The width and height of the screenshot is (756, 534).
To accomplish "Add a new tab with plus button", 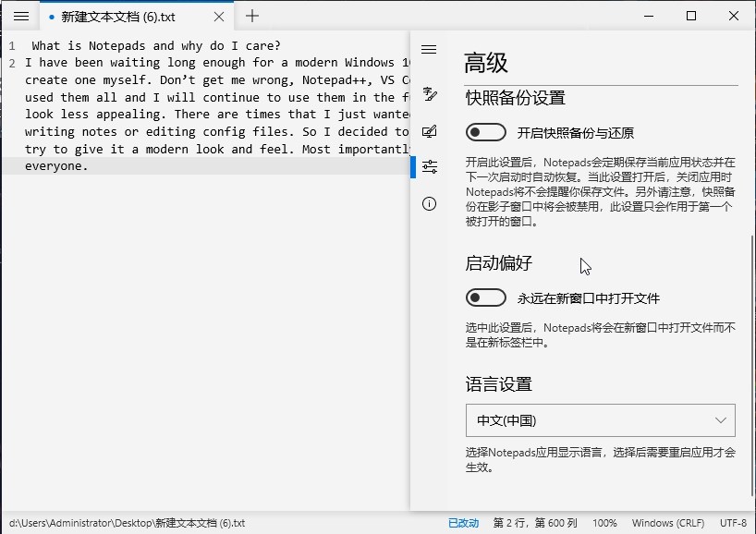I will [252, 16].
